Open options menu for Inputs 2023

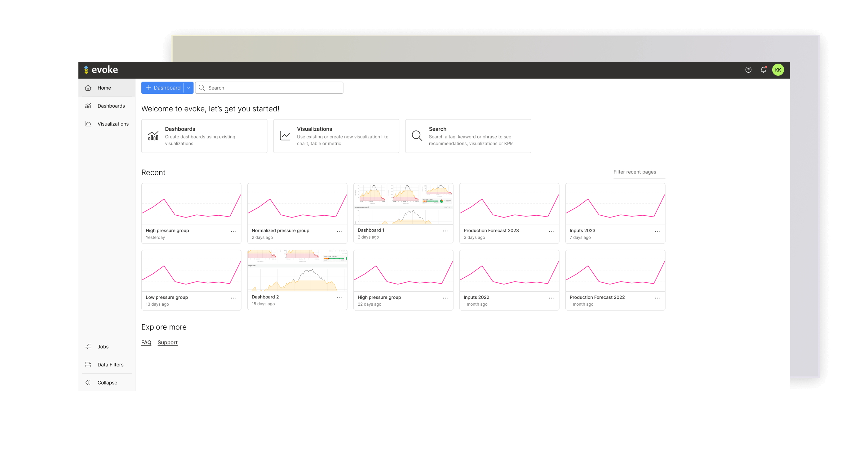[657, 231]
